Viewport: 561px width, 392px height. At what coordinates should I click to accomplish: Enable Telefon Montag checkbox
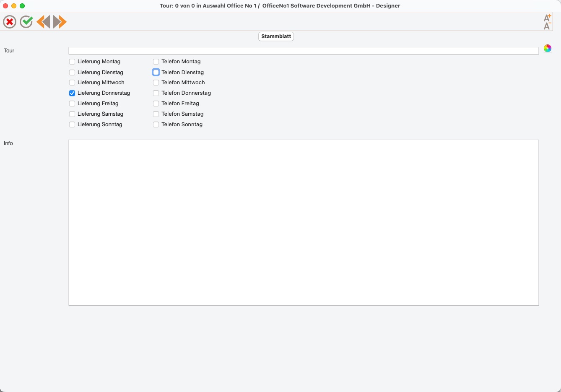point(156,62)
